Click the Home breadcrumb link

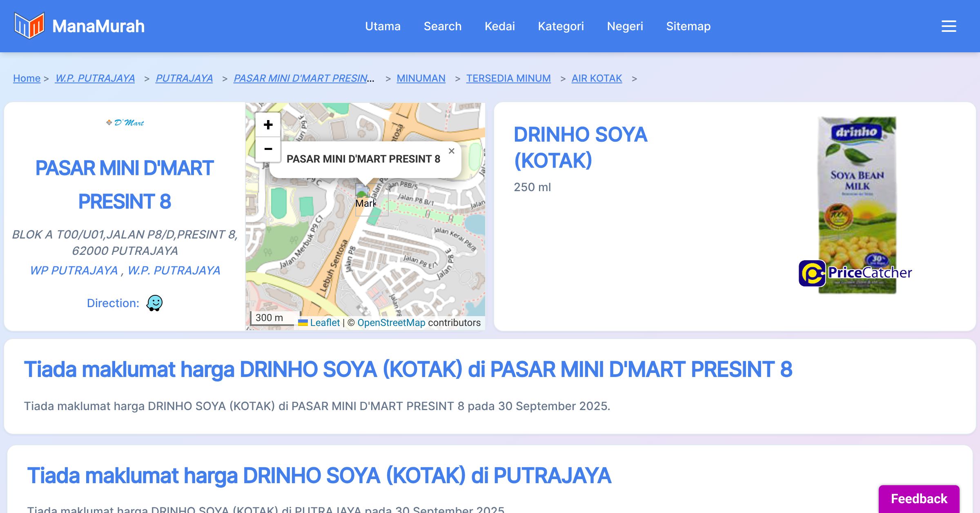[x=27, y=78]
